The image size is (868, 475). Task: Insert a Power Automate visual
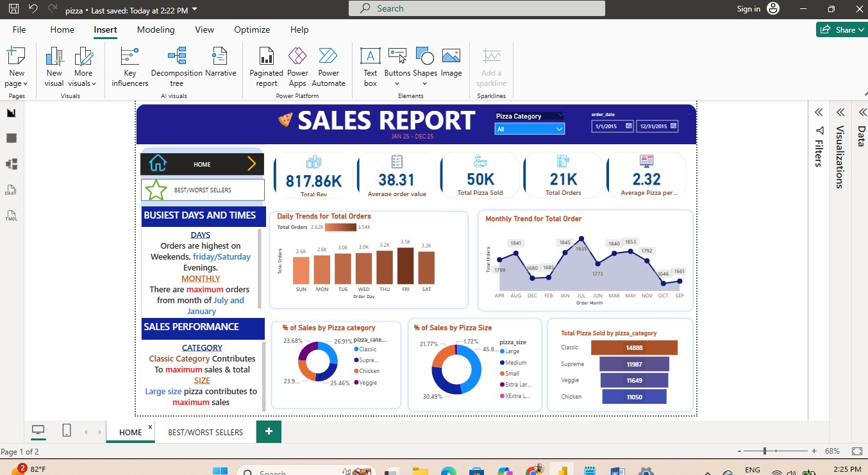(328, 67)
